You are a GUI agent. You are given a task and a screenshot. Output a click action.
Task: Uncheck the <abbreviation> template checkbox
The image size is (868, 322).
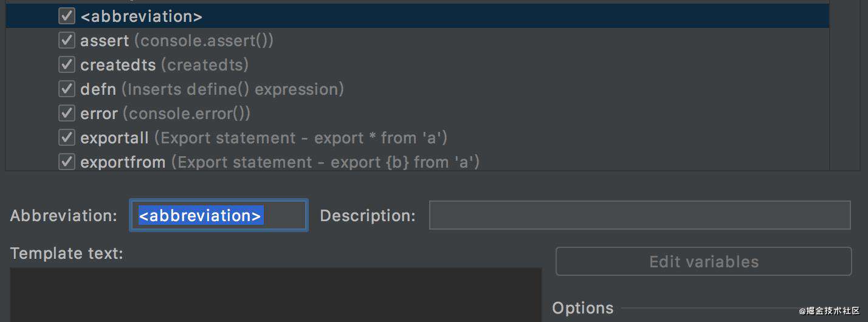tap(66, 16)
